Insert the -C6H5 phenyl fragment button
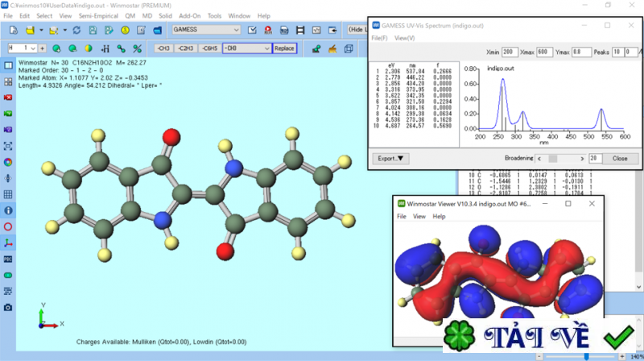 [x=208, y=48]
